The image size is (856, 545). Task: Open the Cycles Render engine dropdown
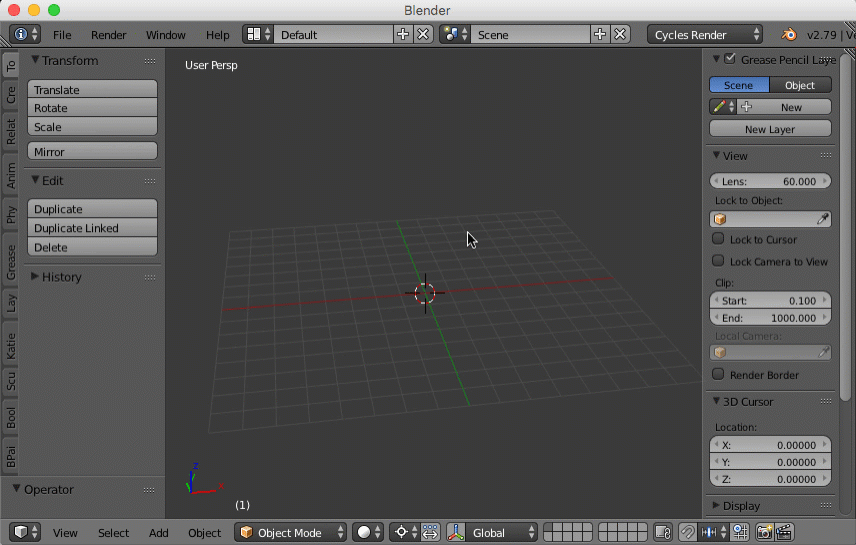pyautogui.click(x=705, y=34)
